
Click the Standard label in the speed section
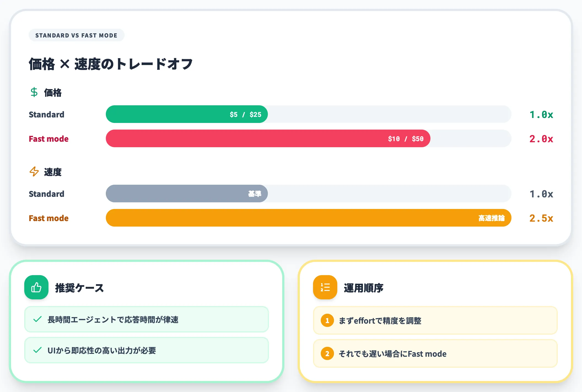(x=47, y=194)
